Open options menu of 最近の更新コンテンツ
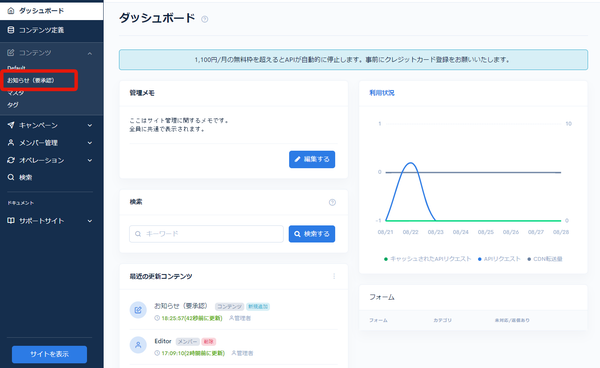600x368 pixels. click(x=334, y=276)
